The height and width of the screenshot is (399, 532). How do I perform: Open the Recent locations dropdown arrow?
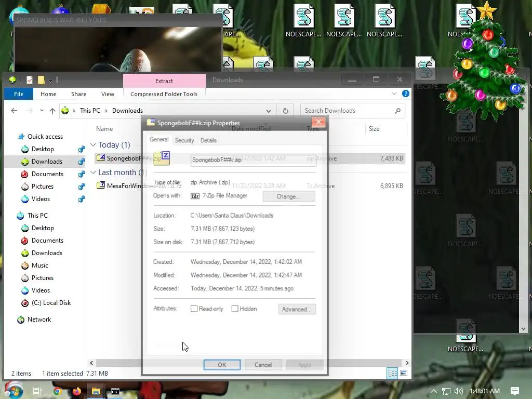[x=42, y=111]
